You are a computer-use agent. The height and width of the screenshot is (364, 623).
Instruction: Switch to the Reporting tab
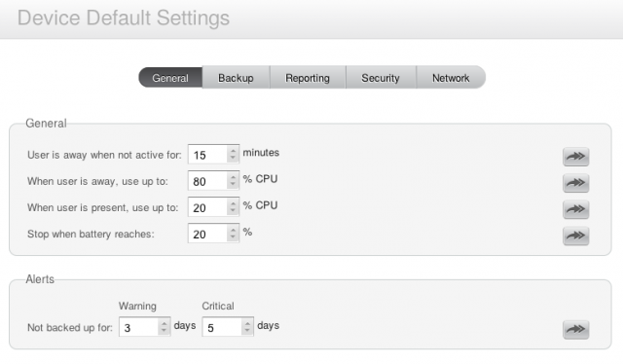308,78
